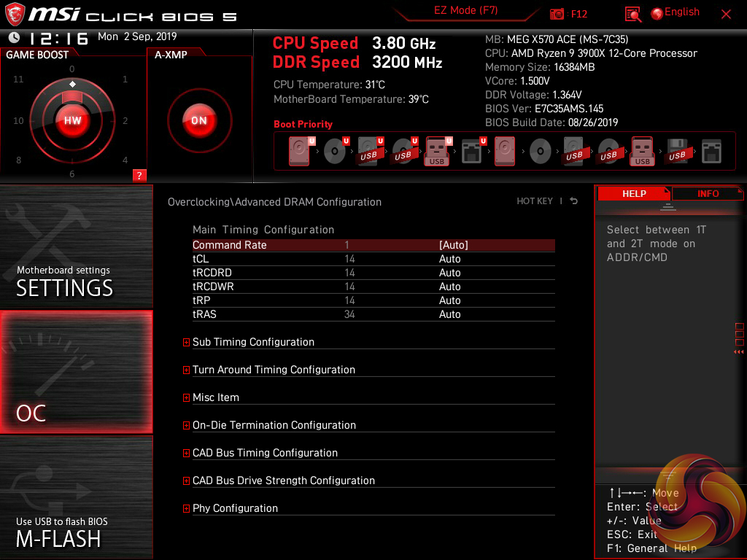Viewport: 747px width, 560px height.
Task: Toggle the Game Boost HW knob
Action: [x=72, y=120]
